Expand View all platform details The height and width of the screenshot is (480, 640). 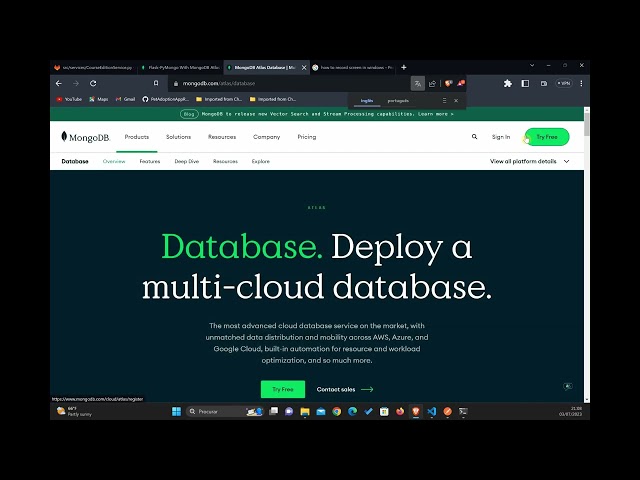(x=529, y=161)
